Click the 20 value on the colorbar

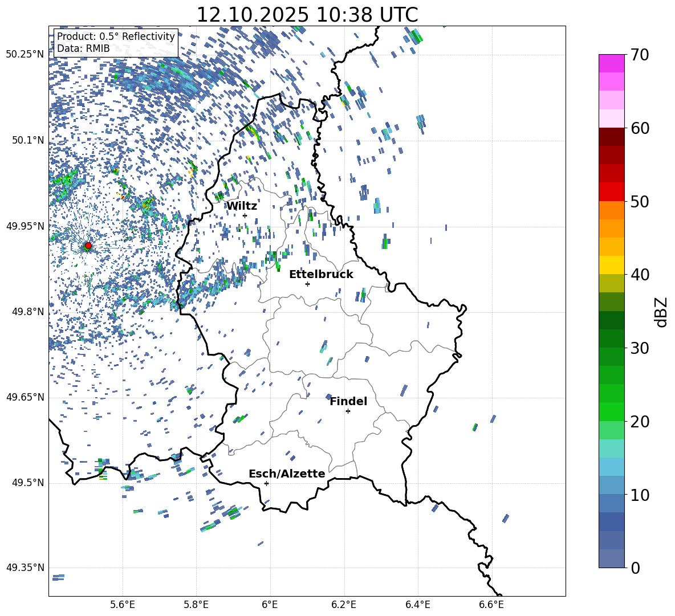tap(640, 422)
